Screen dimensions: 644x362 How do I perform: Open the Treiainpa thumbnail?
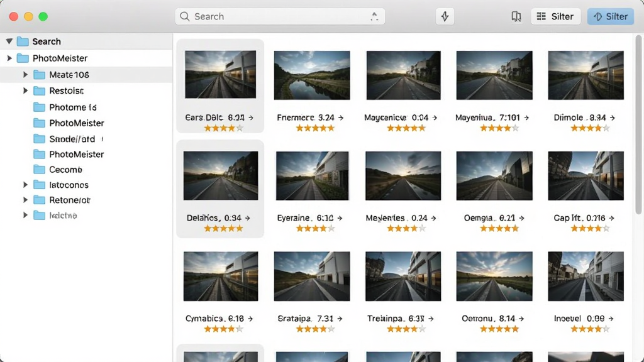tap(403, 277)
